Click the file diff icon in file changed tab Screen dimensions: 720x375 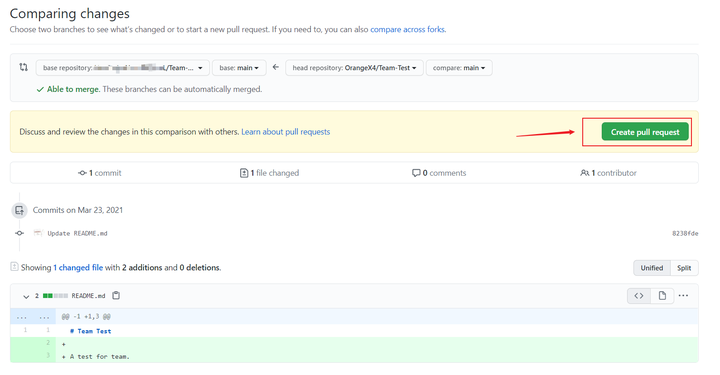pos(244,173)
